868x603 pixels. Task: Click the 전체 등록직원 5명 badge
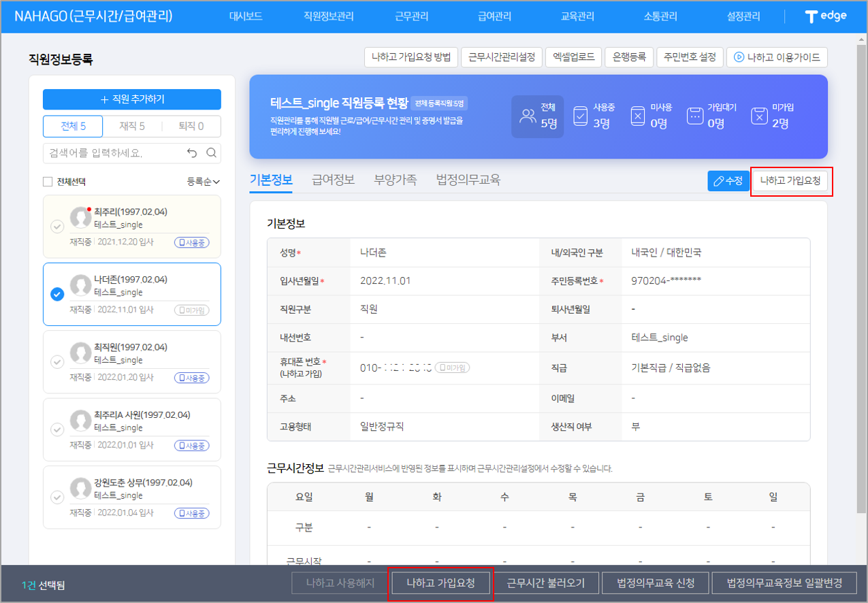pos(439,103)
